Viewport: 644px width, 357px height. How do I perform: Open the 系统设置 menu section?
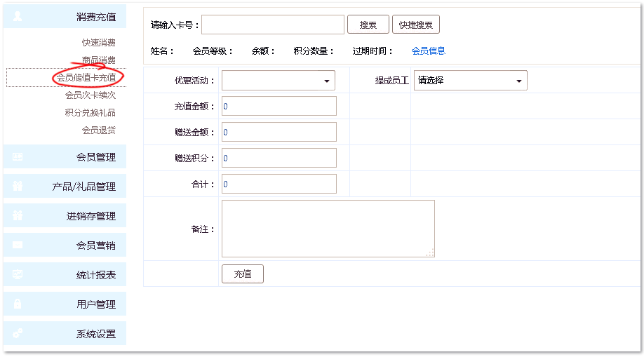coord(65,334)
